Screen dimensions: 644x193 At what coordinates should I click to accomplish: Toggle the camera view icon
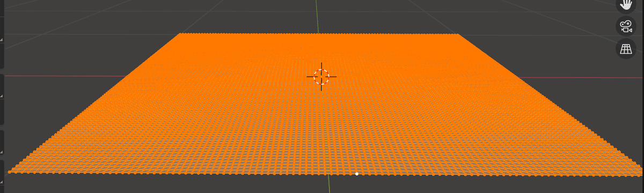[x=625, y=26]
